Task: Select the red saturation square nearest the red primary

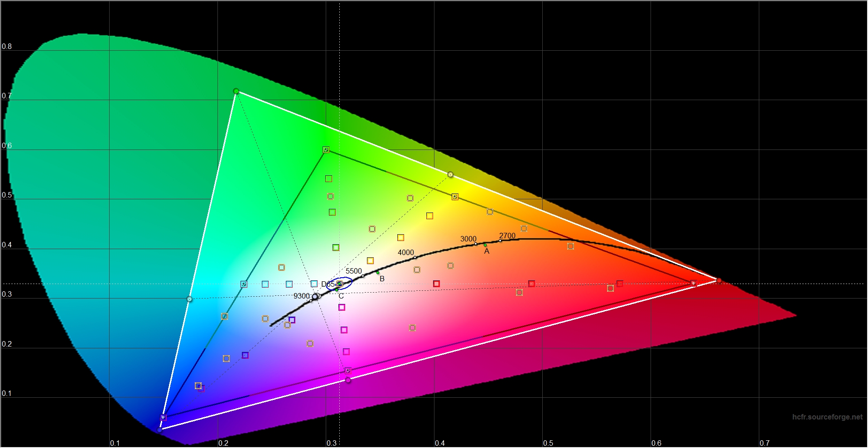Action: pos(620,284)
